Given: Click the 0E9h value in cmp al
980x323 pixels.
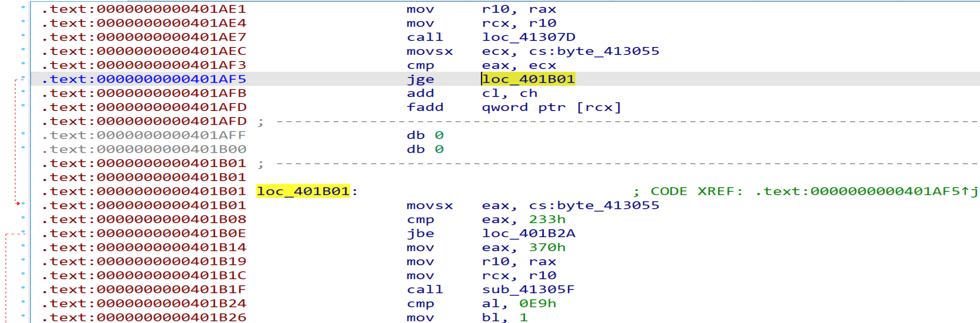Looking at the screenshot, I should click(x=538, y=304).
